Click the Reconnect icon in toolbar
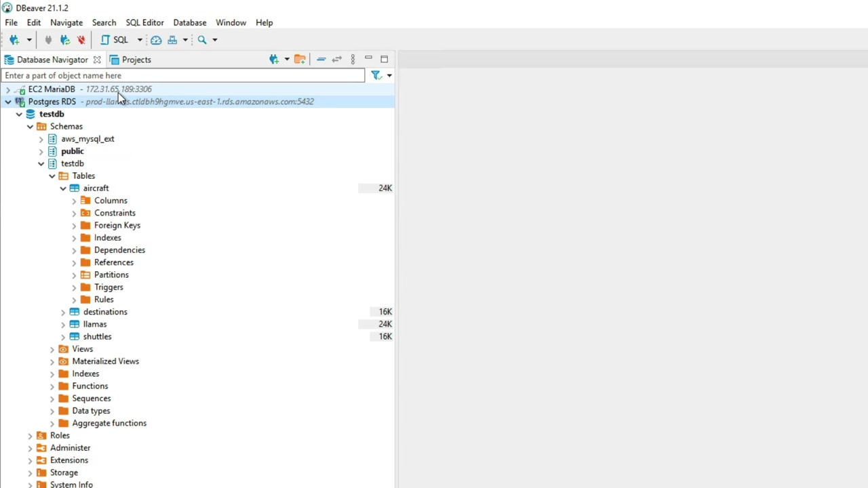Viewport: 868px width, 488px height. click(65, 40)
